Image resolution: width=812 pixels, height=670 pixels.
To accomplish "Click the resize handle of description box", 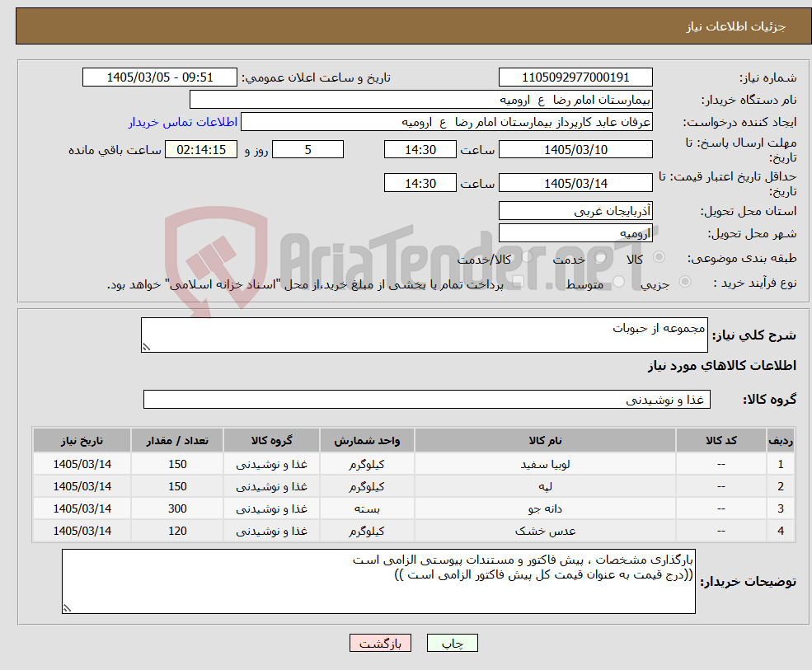I will (146, 348).
